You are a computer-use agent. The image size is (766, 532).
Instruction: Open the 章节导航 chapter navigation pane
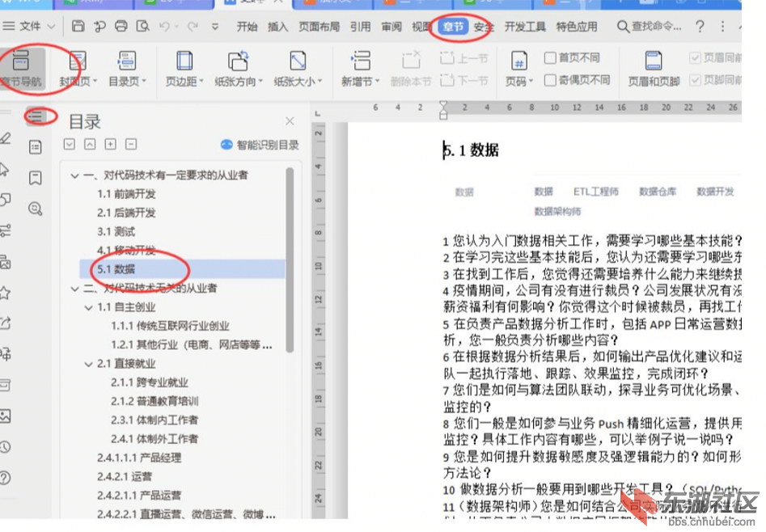coord(21,69)
